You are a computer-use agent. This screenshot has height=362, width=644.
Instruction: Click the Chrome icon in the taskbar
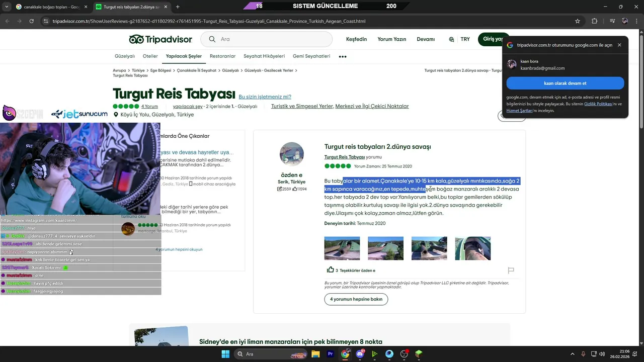pos(345,354)
